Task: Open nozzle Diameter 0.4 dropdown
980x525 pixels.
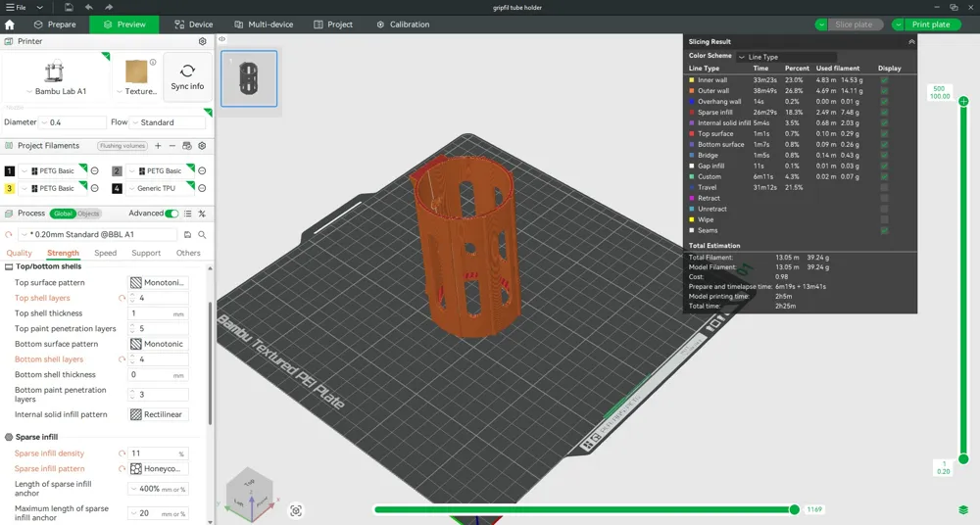Action: click(73, 122)
